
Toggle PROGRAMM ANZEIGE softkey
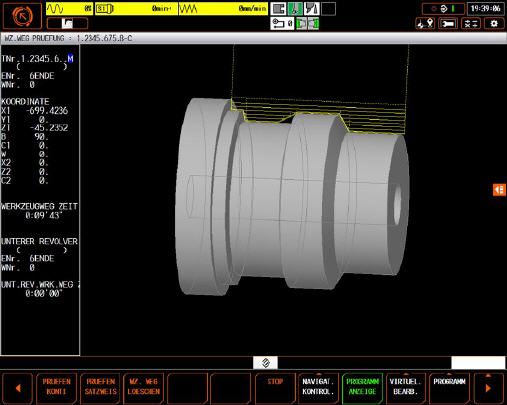(362, 387)
